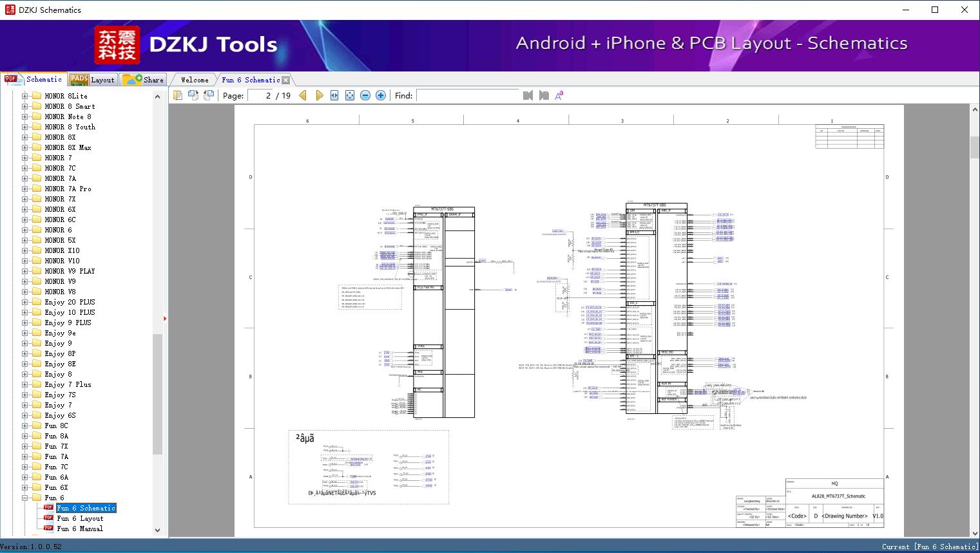The height and width of the screenshot is (553, 980).
Task: Go to the next page arrow
Action: (x=320, y=95)
